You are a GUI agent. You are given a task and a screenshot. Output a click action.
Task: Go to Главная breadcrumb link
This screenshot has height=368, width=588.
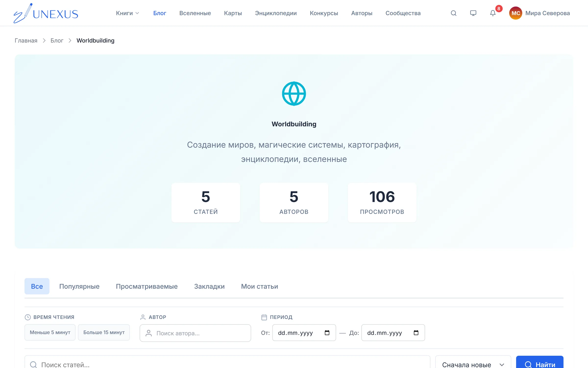26,40
